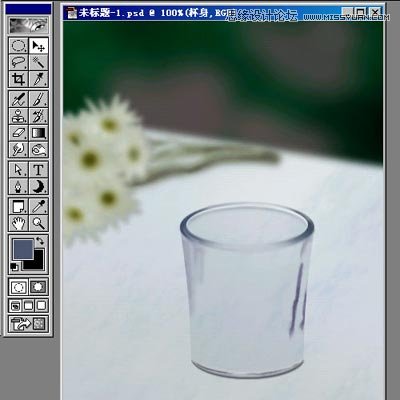Open the black background color swatch
This screenshot has height=400, width=400.
pos(38,264)
